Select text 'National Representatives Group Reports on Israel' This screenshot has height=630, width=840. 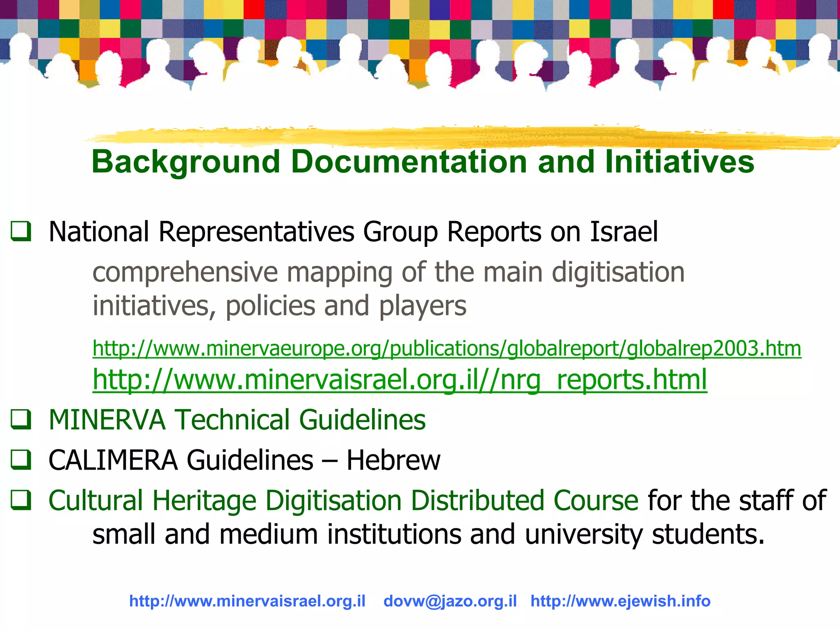coord(353,233)
